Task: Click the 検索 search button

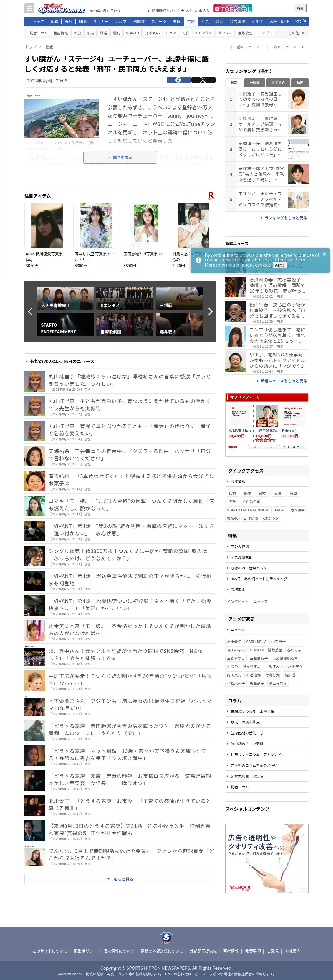Action: [x=301, y=8]
